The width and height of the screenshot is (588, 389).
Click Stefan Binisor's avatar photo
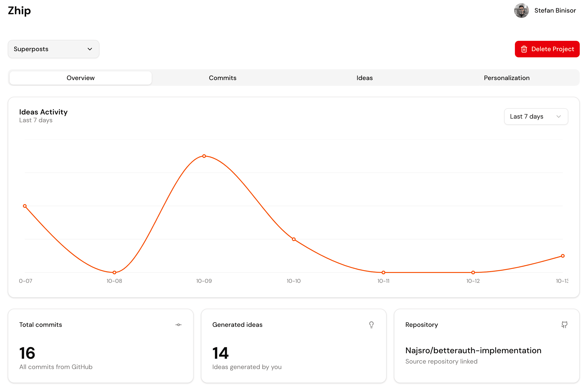point(521,11)
